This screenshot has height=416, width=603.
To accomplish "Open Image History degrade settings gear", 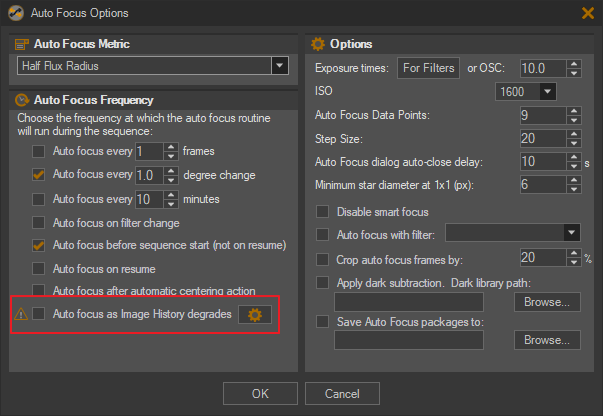I will pos(255,314).
